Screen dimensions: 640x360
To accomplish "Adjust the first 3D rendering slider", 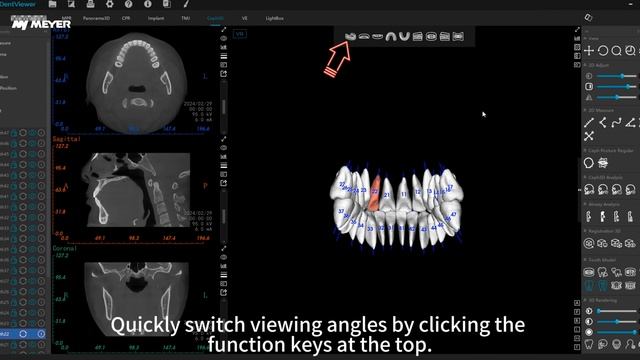I will pos(616,311).
